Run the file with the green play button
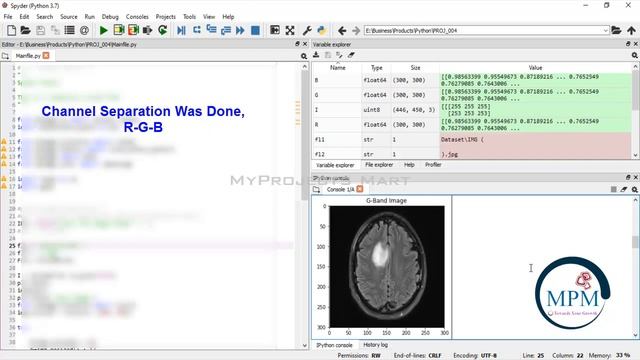This screenshot has width=640, height=360. click(104, 30)
